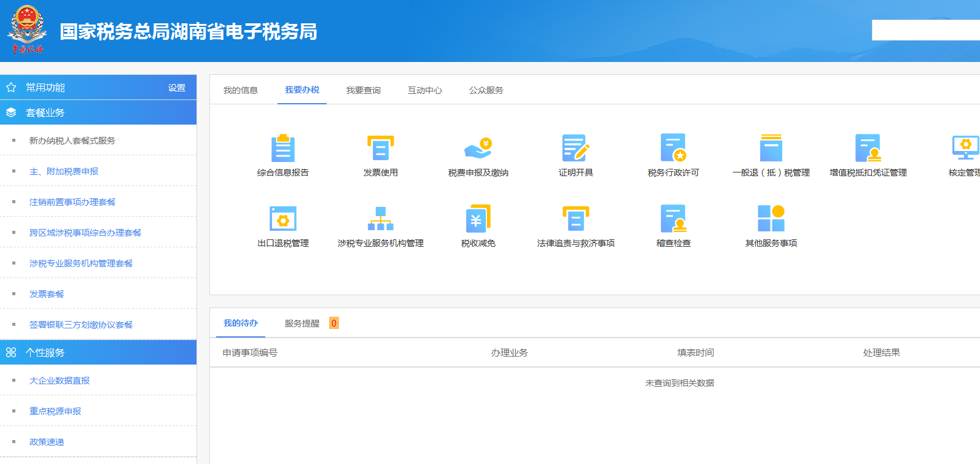Click 设置 in 常用功能 header
This screenshot has height=464, width=980.
[177, 88]
